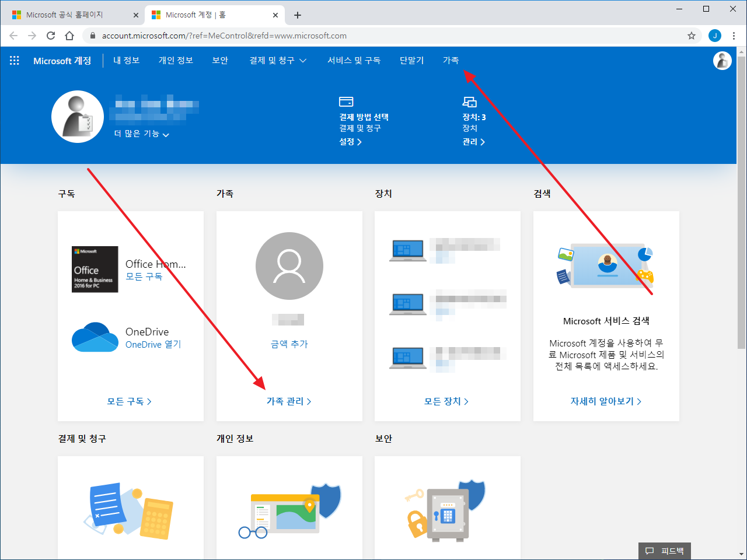Open the Chrome profile J button
The height and width of the screenshot is (560, 747).
point(715,36)
